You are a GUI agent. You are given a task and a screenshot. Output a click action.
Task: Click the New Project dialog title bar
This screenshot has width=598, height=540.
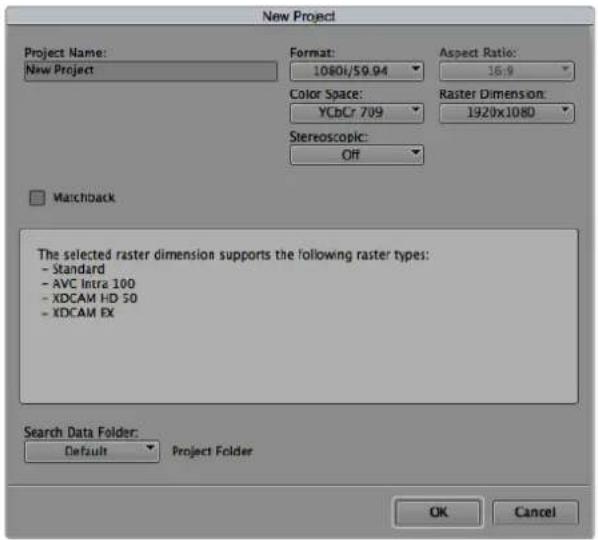pyautogui.click(x=299, y=16)
